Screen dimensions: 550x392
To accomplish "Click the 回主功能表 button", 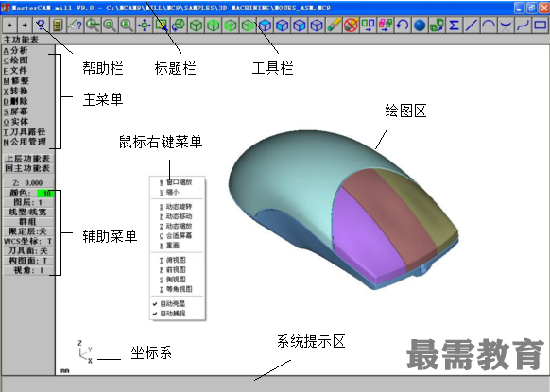I will pos(28,168).
